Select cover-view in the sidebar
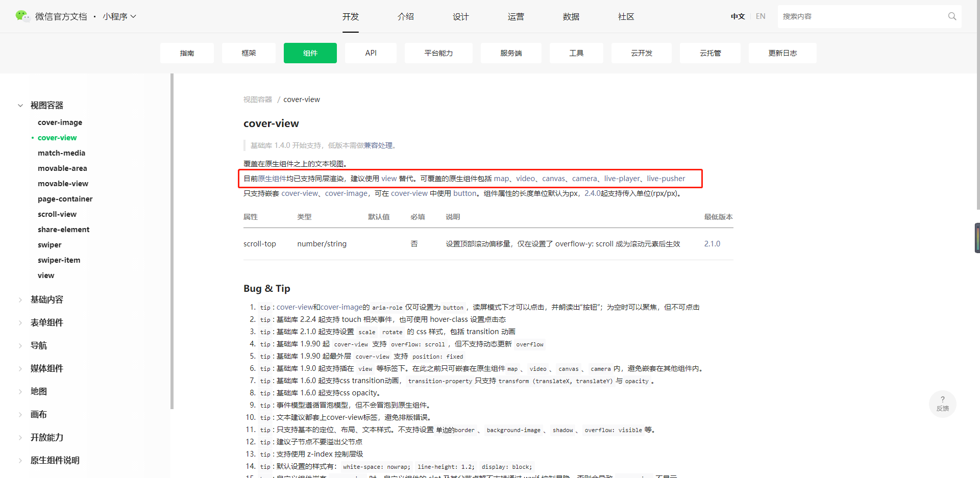The image size is (980, 478). [x=57, y=138]
